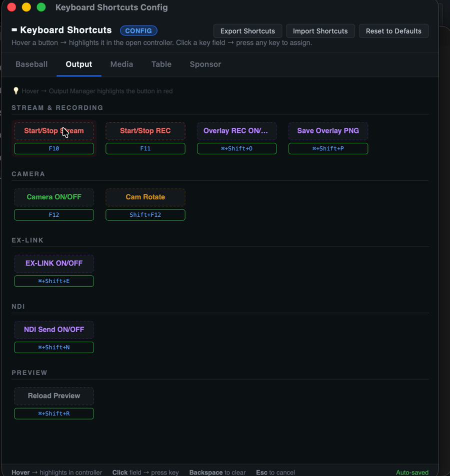Click the green macOS zoom button
This screenshot has width=450, height=476.
click(41, 7)
